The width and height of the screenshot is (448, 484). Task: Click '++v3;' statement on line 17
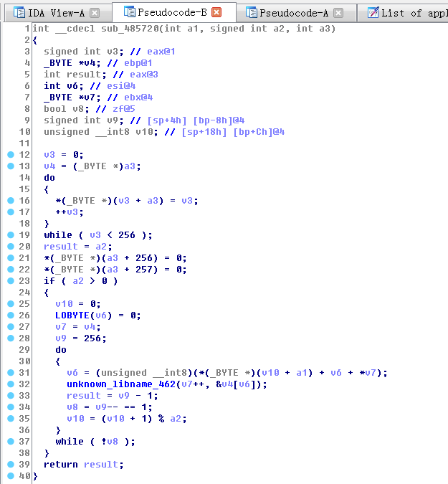[70, 212]
